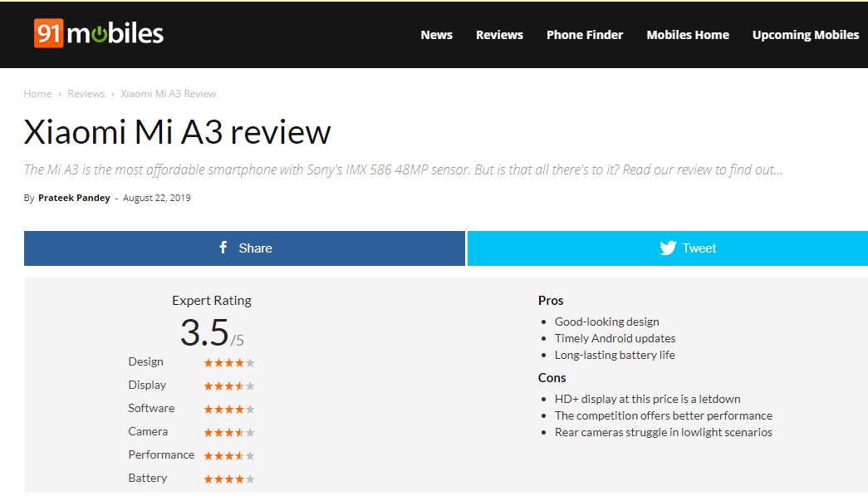
Task: Select the 3.5 expert rating score
Action: point(204,332)
